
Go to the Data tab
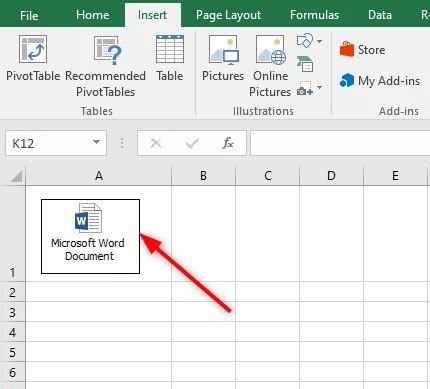point(380,15)
